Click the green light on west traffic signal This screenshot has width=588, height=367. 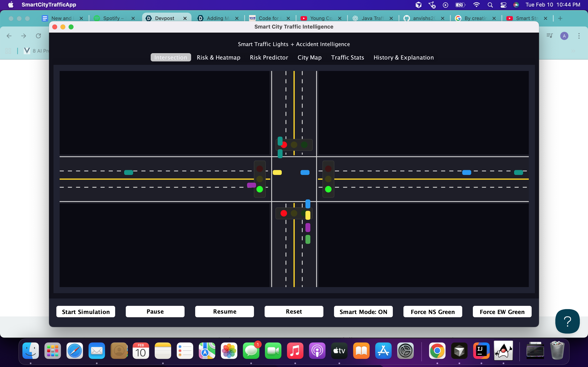259,189
